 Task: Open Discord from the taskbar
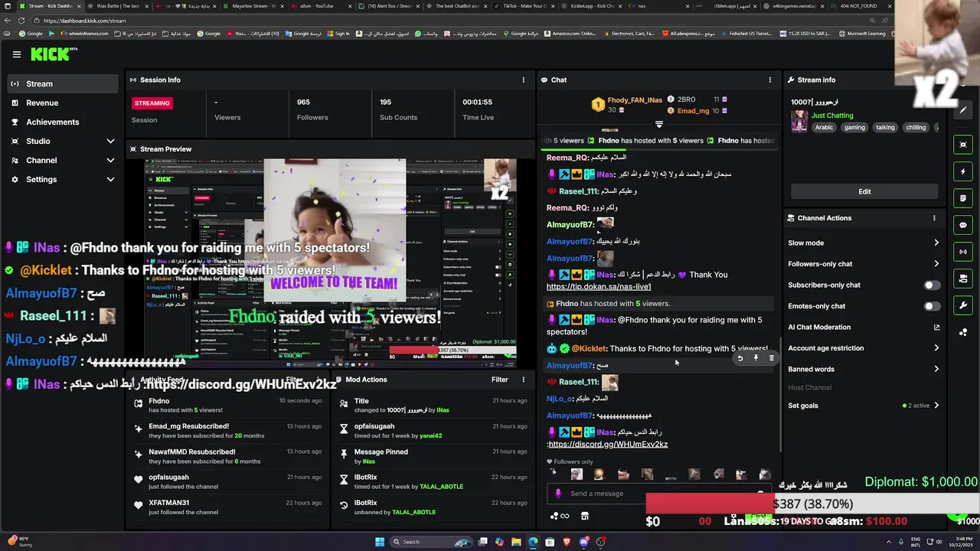(584, 542)
